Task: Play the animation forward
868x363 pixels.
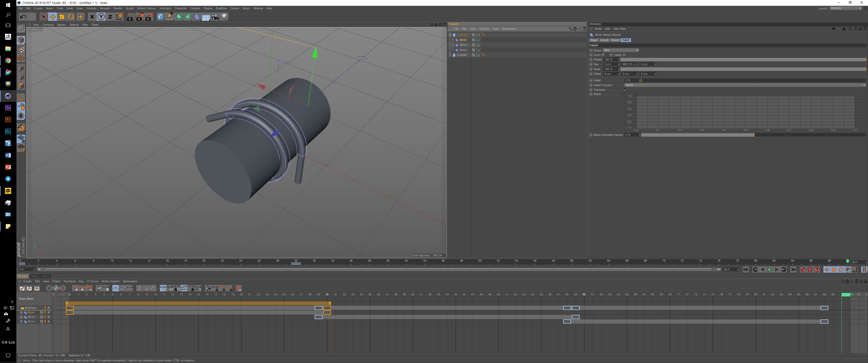Action: 769,269
